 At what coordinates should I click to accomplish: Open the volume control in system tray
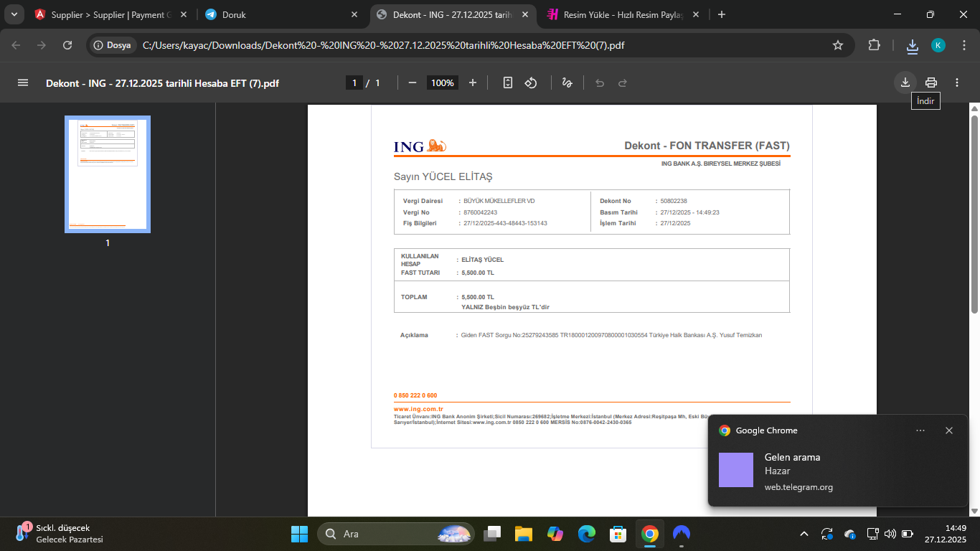point(890,534)
